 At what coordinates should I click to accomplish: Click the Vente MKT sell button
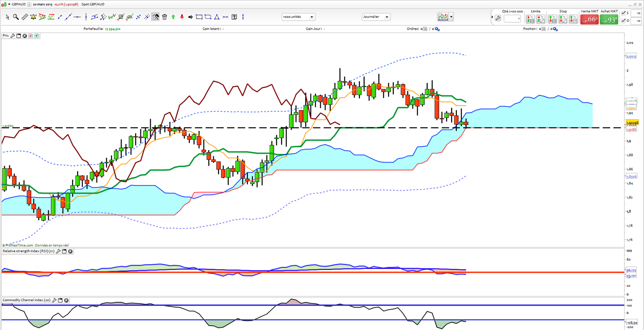coord(589,19)
